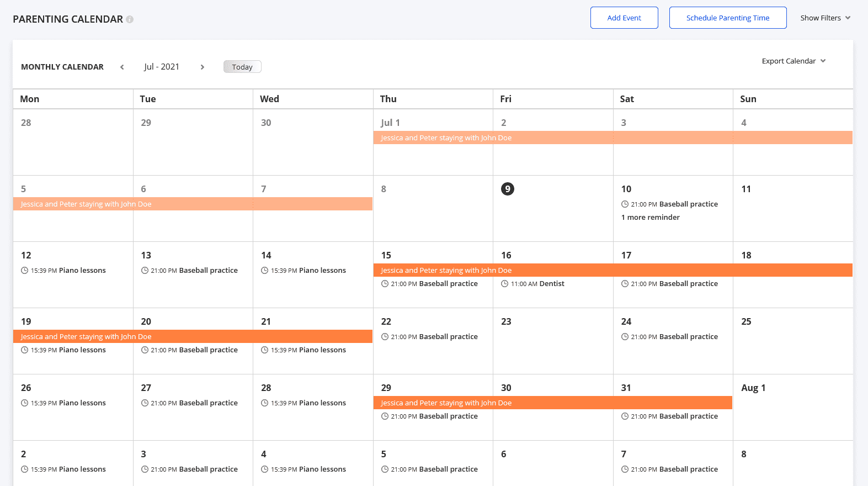Screen dimensions: 868x486
Task: Jump to Today in the calendar
Action: [x=242, y=67]
